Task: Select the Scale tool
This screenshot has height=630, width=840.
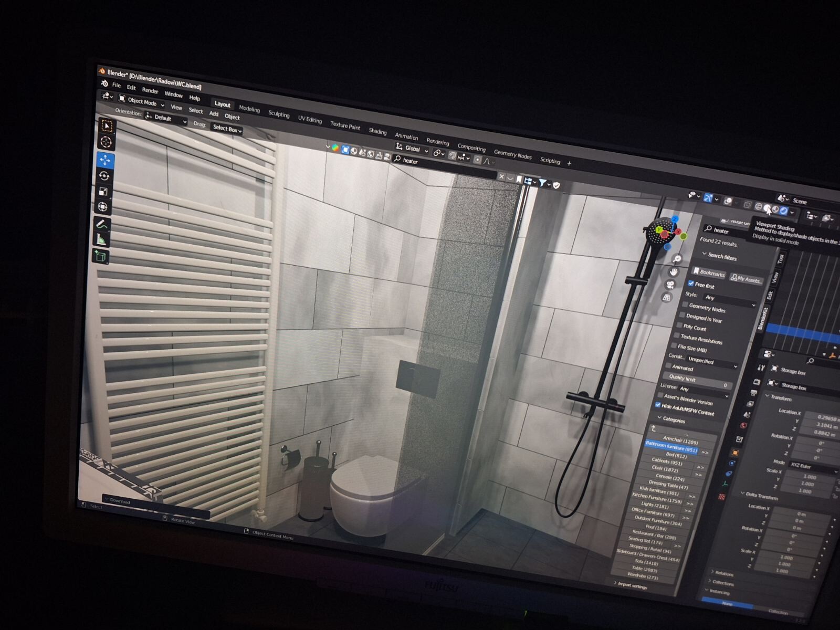Action: [103, 192]
